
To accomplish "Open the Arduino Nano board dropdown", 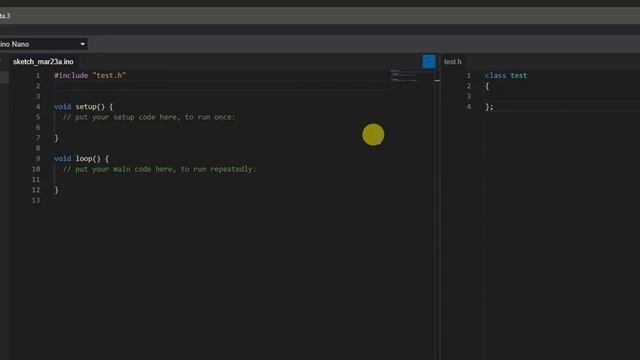I will pos(43,44).
